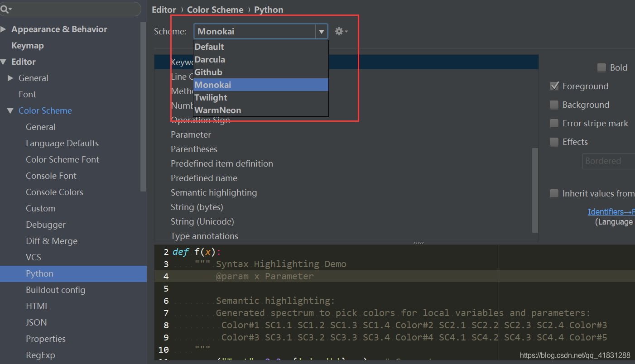Select Python in settings tree
Screen dimensions: 635x364
(73, 273)
